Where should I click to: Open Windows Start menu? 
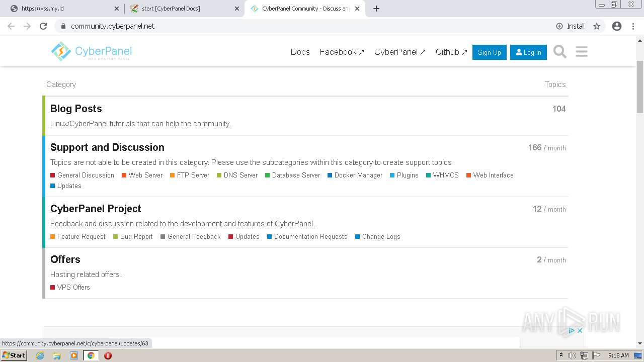point(14,355)
